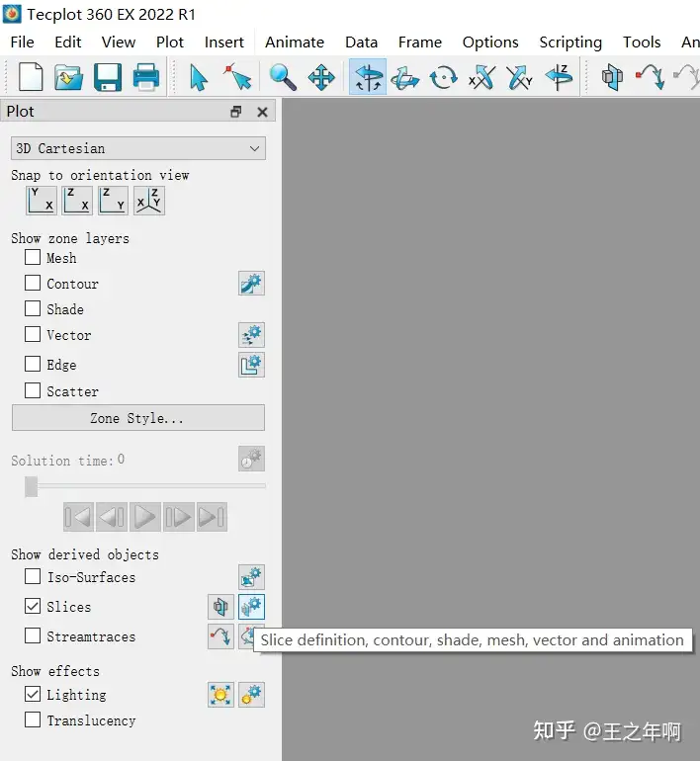Screen dimensions: 700x761
Task: Click the play forward animation button
Action: [x=144, y=517]
